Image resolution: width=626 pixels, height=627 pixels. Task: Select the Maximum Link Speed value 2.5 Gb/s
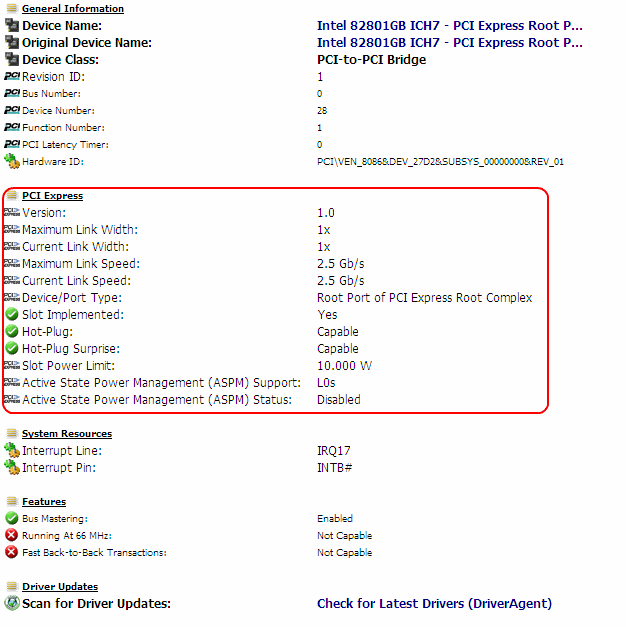[x=341, y=264]
